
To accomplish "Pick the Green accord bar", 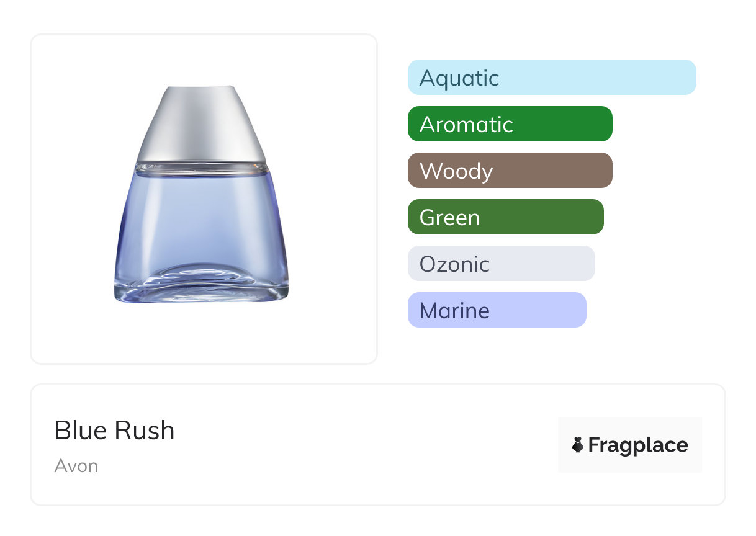I will [505, 217].
